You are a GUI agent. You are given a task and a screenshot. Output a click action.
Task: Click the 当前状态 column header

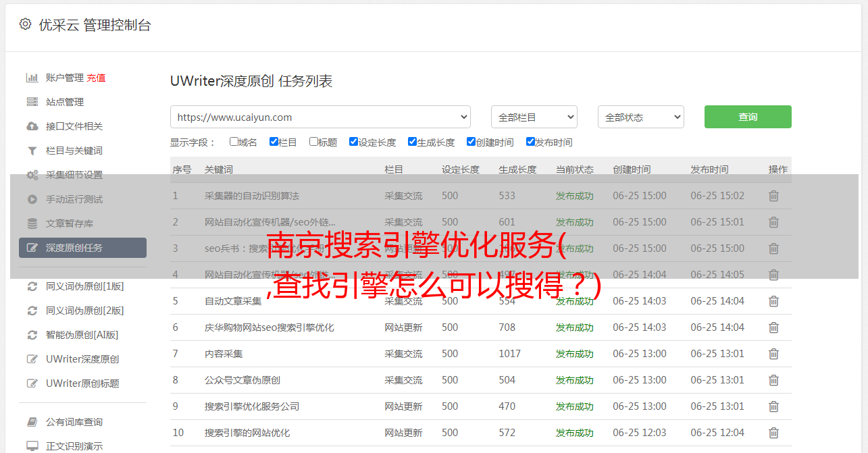575,169
